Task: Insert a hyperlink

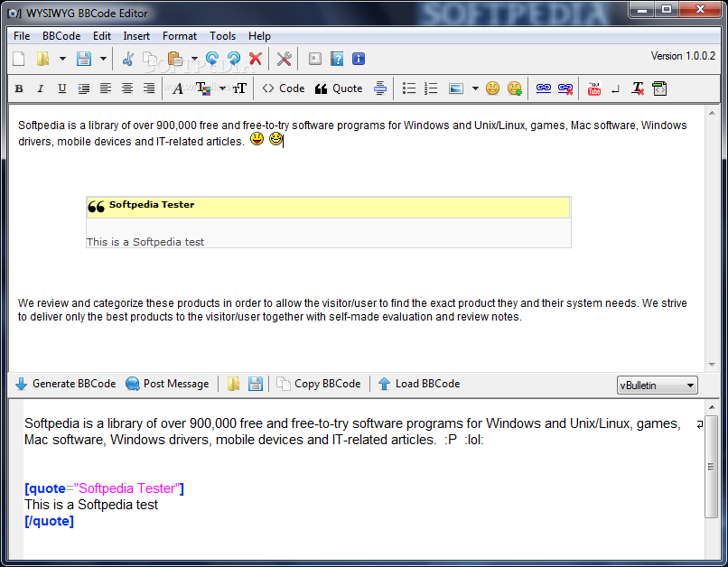Action: (x=543, y=88)
